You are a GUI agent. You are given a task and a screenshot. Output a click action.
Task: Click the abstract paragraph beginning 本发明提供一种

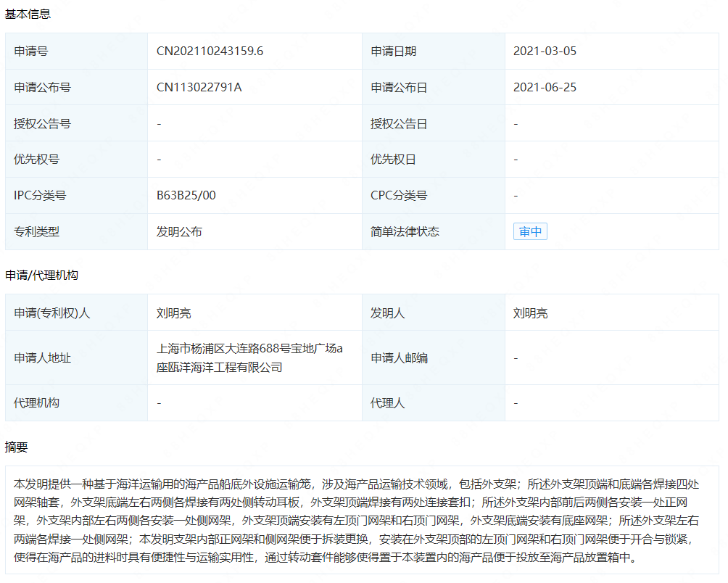coord(357,521)
